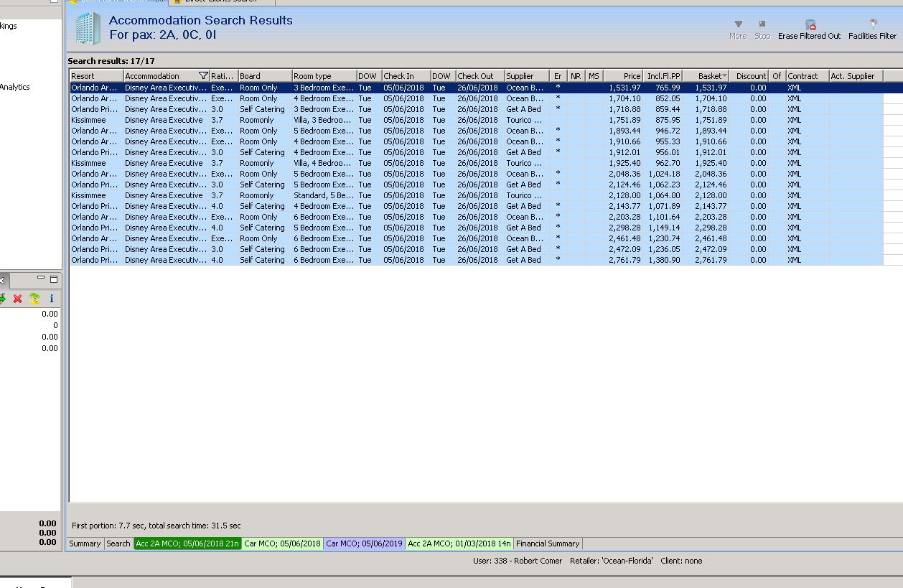903x588 pixels.
Task: Click the palm tree island icon
Action: (34, 299)
